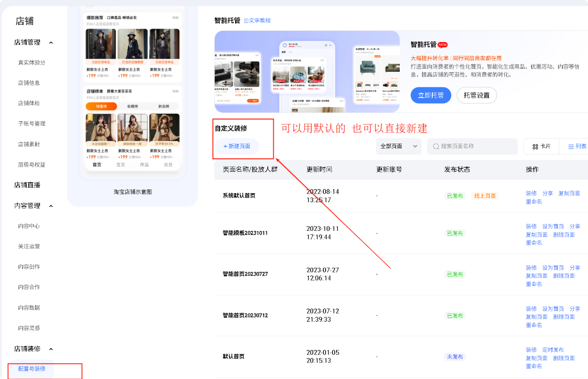Tap the 首页 tab in the phone preview
Image resolution: width=588 pixels, height=379 pixels.
pyautogui.click(x=97, y=165)
